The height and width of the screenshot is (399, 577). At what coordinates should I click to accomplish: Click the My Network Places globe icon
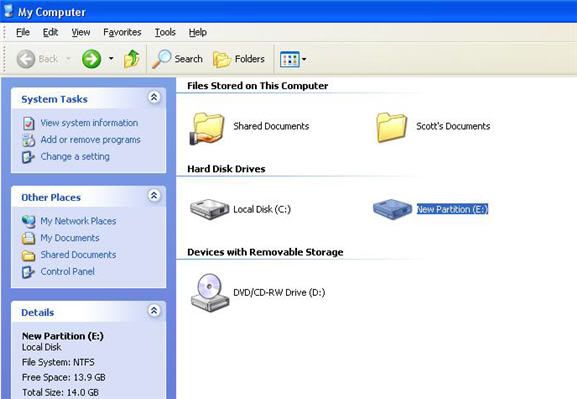click(x=28, y=222)
